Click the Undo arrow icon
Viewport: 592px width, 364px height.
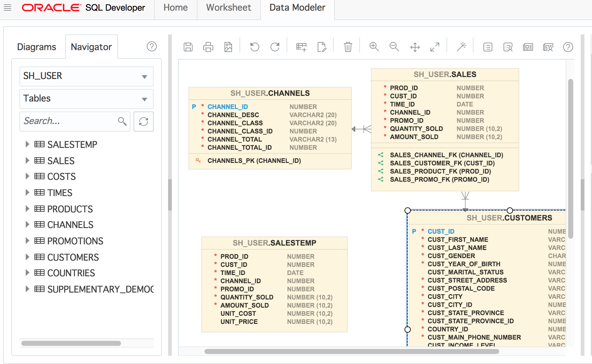tap(255, 47)
